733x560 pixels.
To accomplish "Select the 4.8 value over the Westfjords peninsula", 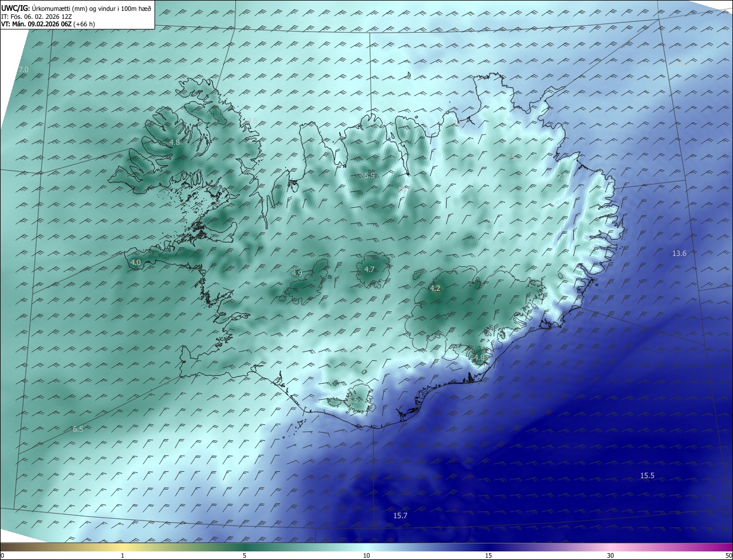I will point(175,142).
